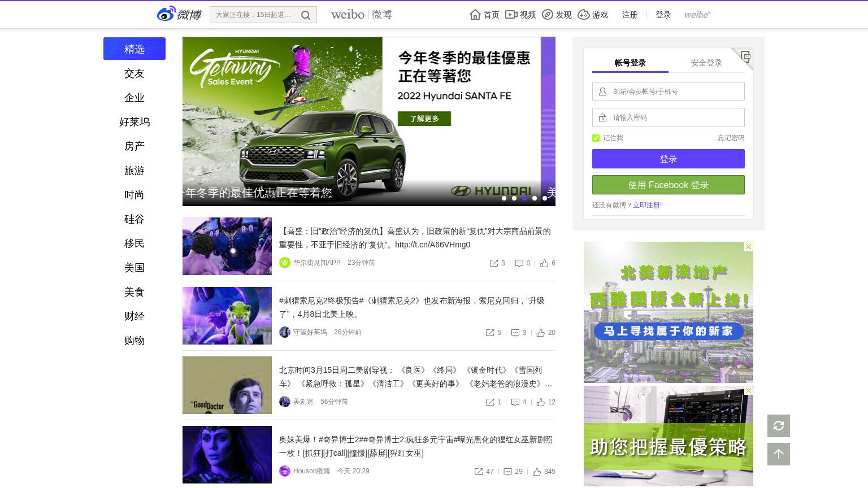Select the 房产 category
The height and width of the screenshot is (488, 868).
click(134, 146)
